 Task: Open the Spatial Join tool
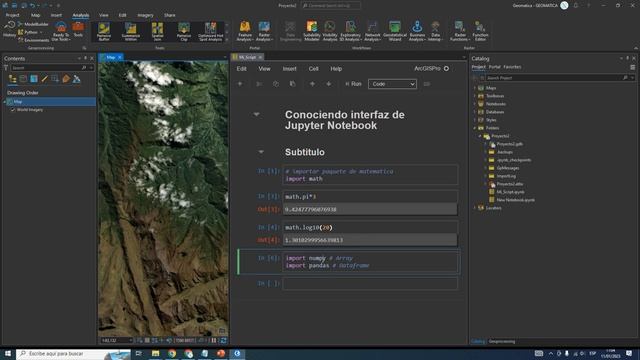point(157,31)
